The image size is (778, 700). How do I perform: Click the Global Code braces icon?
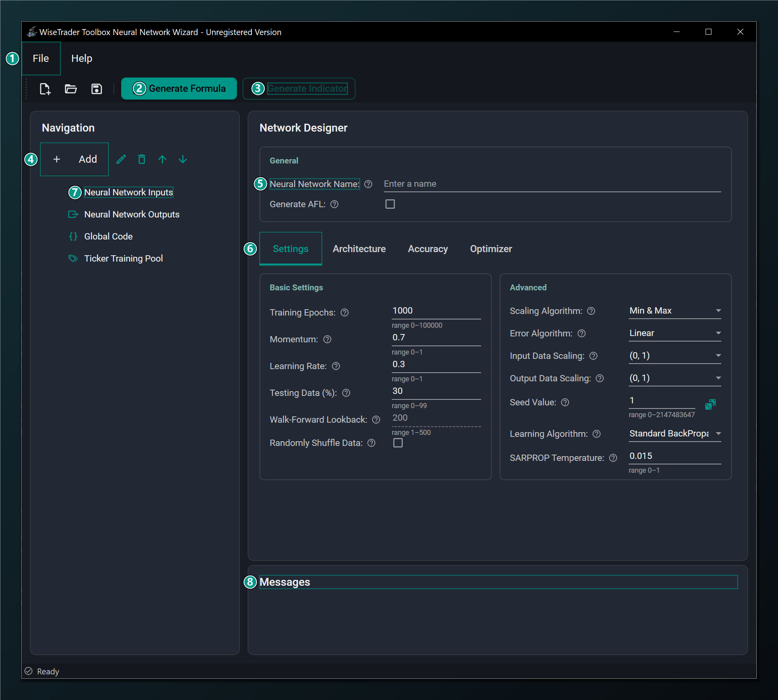pos(73,236)
